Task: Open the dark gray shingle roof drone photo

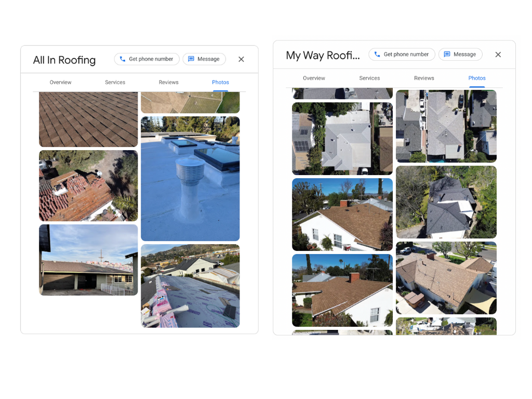Action: point(446,202)
